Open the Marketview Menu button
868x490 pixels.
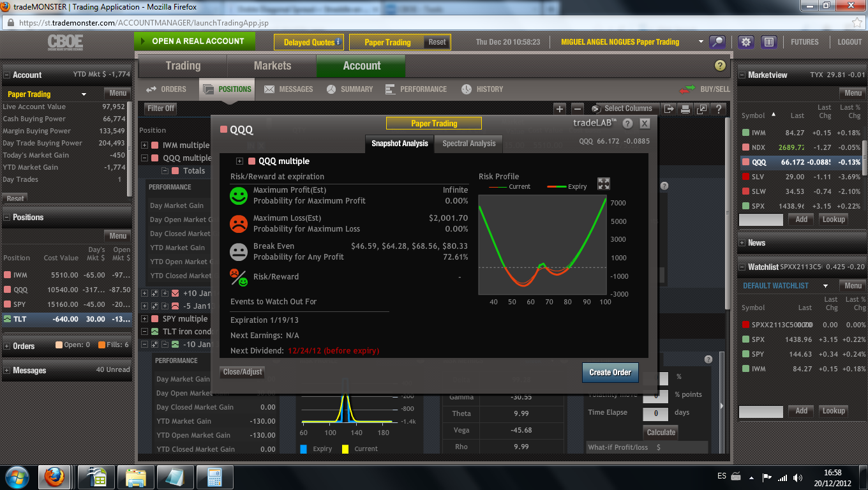tap(853, 93)
